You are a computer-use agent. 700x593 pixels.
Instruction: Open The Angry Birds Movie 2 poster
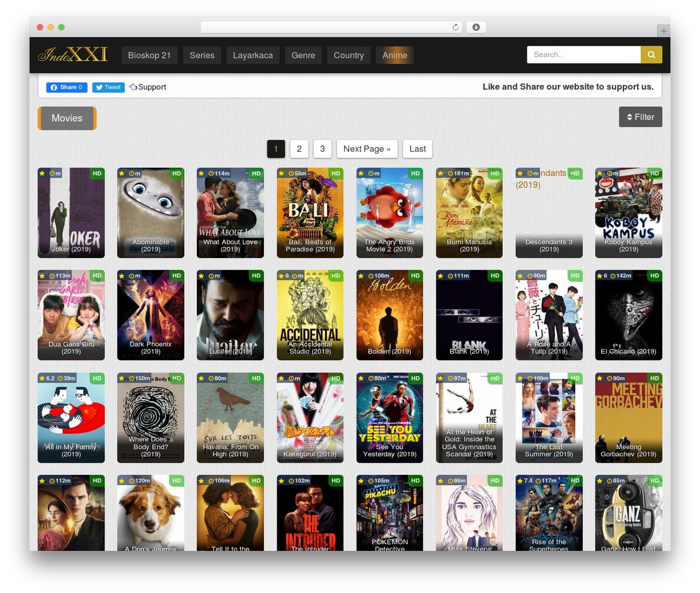[390, 213]
